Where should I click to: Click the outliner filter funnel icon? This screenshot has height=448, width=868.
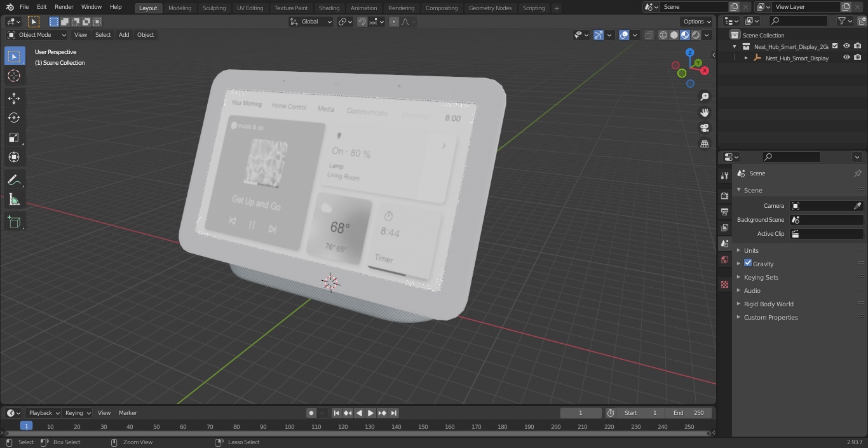[842, 21]
